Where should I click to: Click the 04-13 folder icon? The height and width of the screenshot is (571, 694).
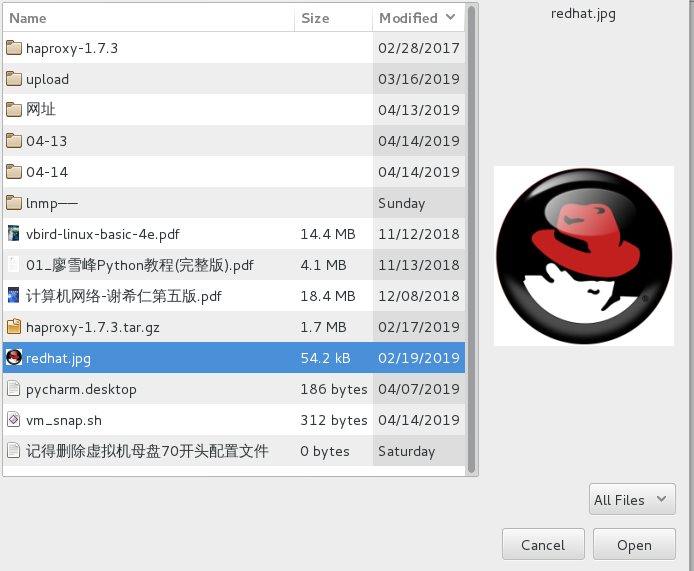click(14, 141)
